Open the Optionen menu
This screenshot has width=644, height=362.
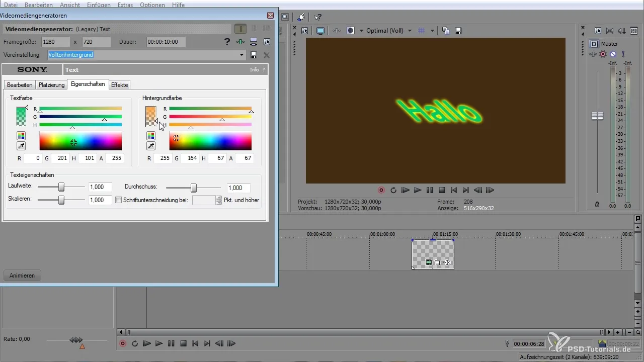(153, 5)
